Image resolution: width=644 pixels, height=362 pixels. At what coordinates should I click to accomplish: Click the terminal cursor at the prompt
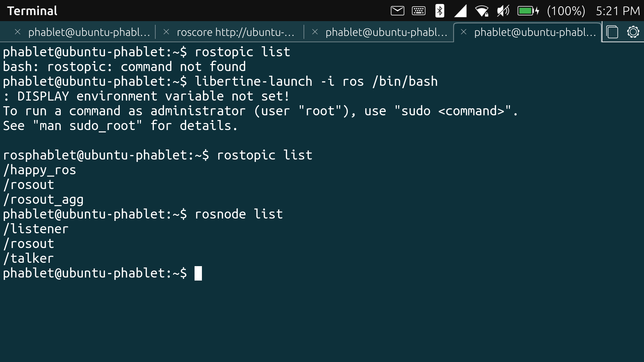coord(198,273)
